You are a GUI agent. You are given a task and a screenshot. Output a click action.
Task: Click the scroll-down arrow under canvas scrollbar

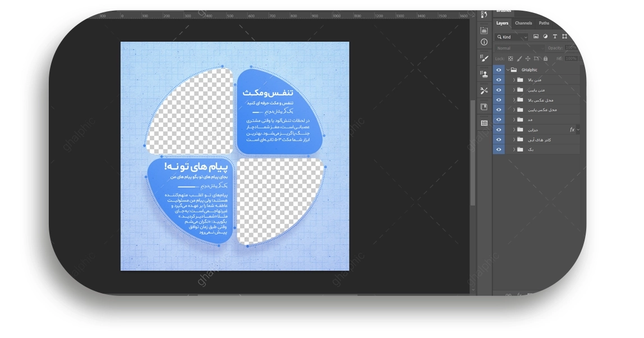pyautogui.click(x=473, y=290)
